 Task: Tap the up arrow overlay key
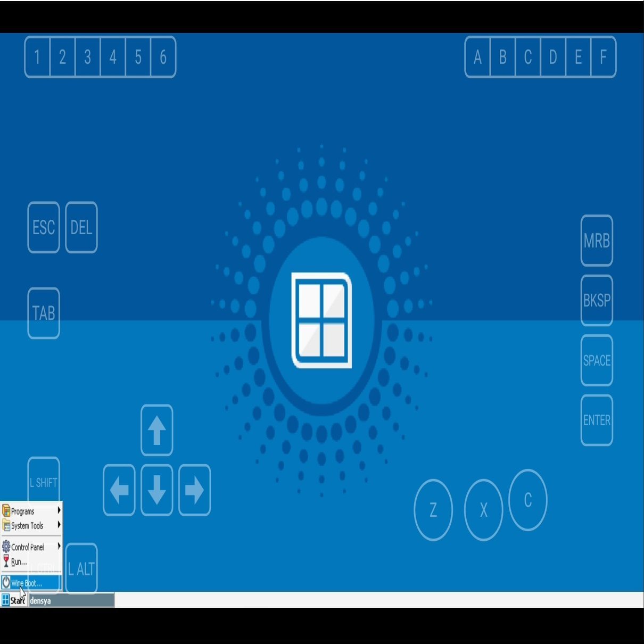click(156, 430)
